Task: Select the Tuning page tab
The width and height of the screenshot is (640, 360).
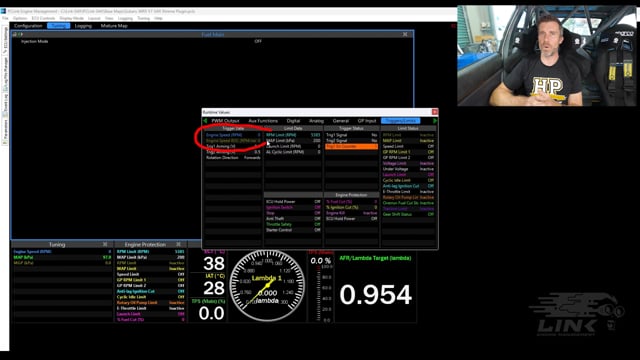Action: [58, 26]
